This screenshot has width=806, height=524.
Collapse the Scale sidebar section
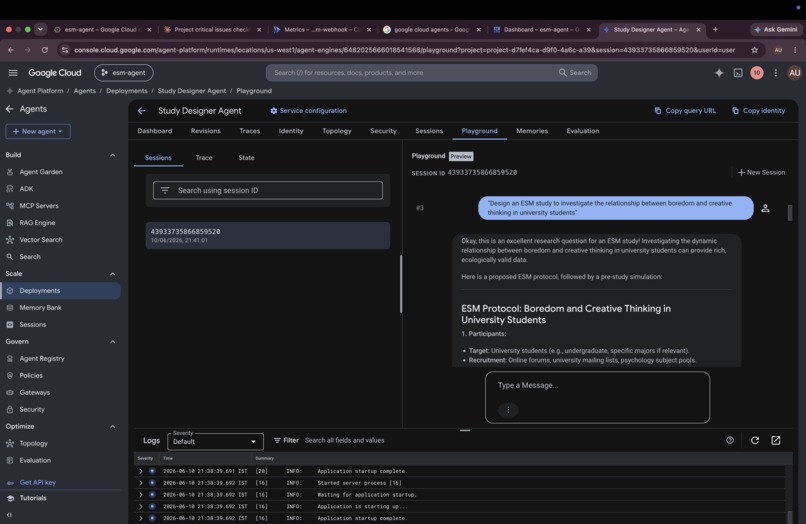click(113, 274)
